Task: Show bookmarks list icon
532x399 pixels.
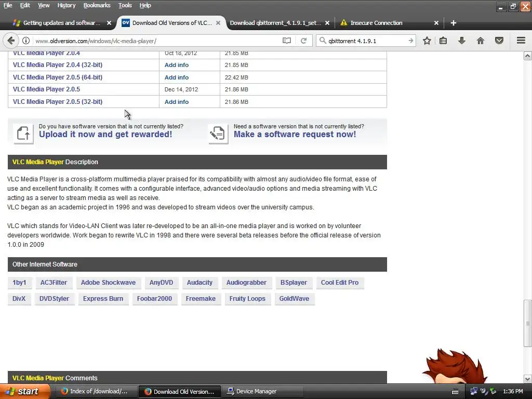Action: [x=443, y=41]
